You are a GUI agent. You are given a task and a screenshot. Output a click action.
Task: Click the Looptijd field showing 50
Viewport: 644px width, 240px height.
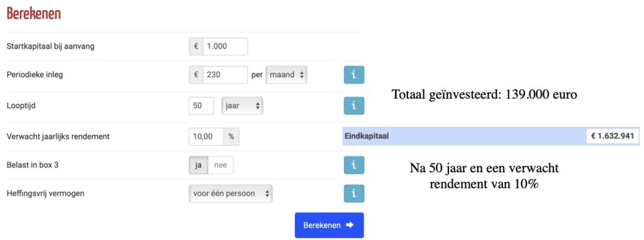[x=201, y=106]
